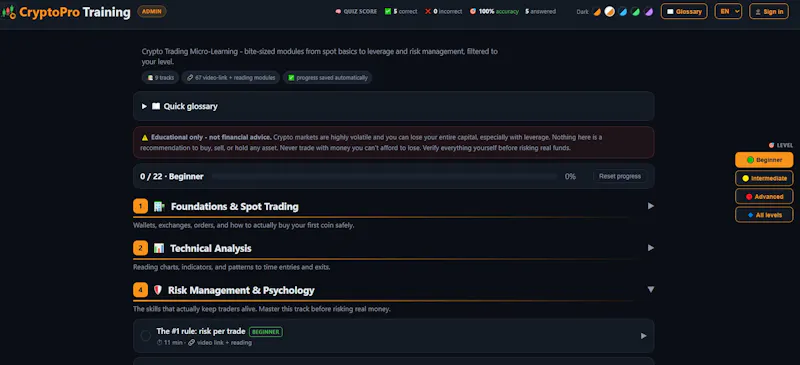Click the book icon inside the Glossary button
The image size is (800, 365).
[x=670, y=11]
